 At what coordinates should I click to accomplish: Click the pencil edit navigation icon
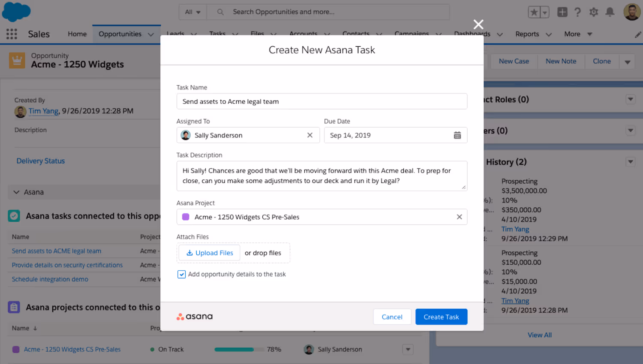pyautogui.click(x=638, y=35)
